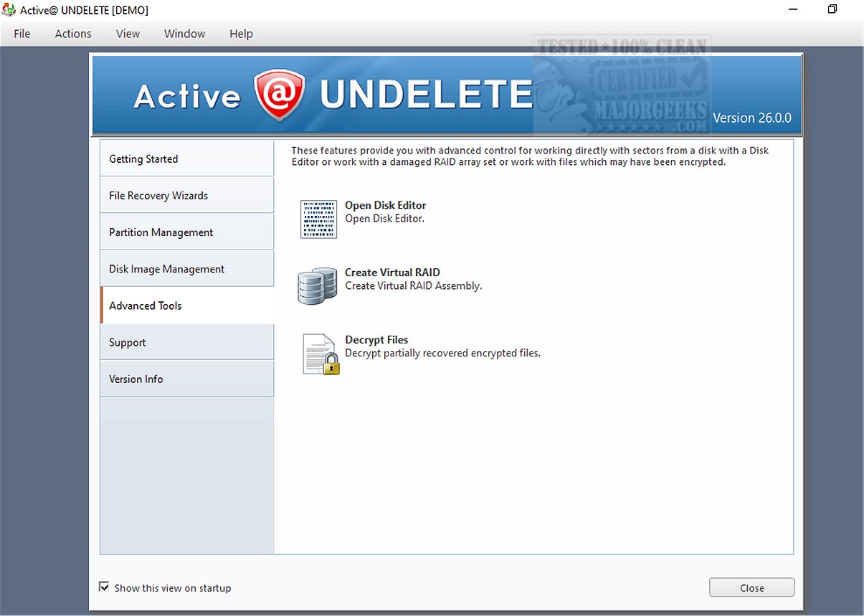Click the Close button
This screenshot has width=864, height=616.
coord(752,587)
